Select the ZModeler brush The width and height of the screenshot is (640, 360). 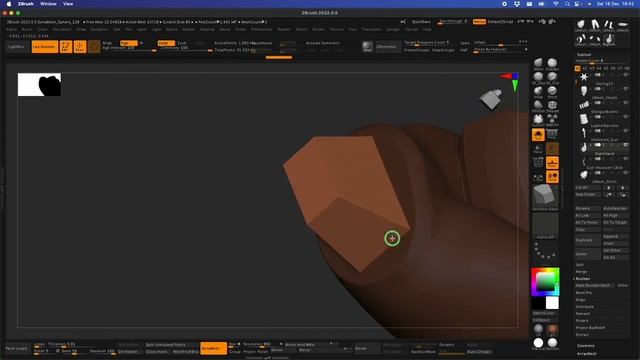click(x=552, y=105)
